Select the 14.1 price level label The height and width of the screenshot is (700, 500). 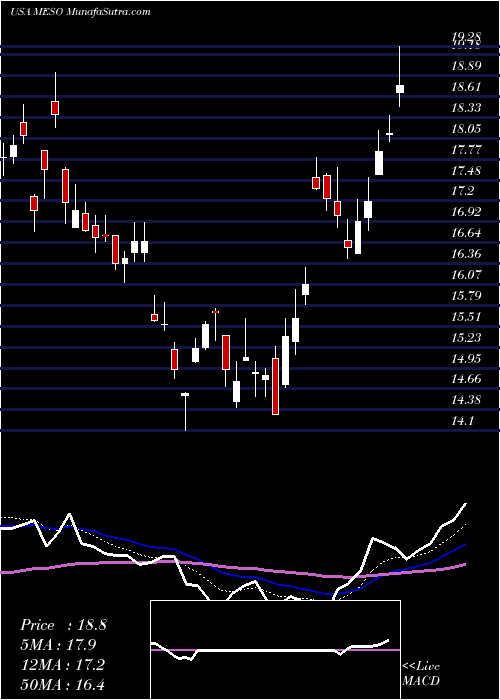pos(462,421)
